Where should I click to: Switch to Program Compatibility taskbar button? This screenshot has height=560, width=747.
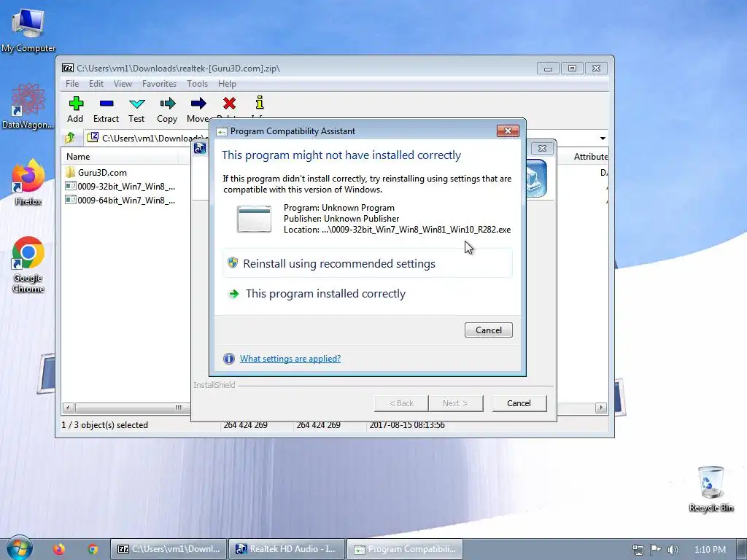(x=404, y=549)
